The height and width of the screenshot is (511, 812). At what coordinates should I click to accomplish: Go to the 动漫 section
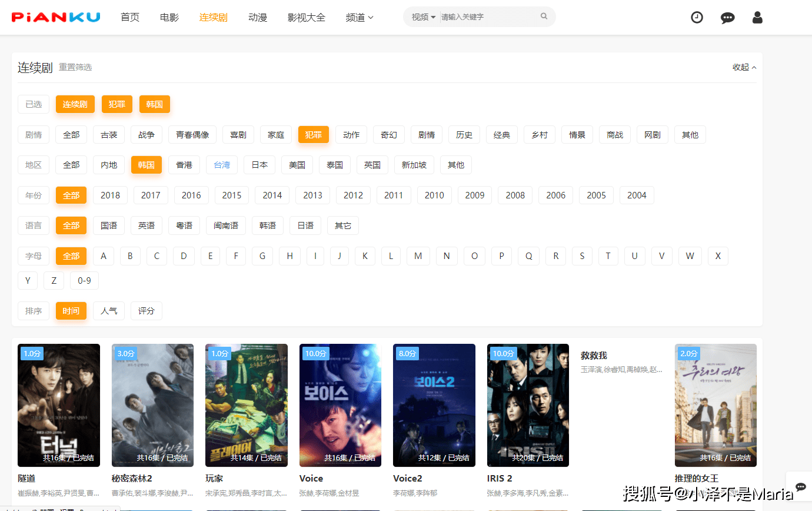tap(257, 17)
